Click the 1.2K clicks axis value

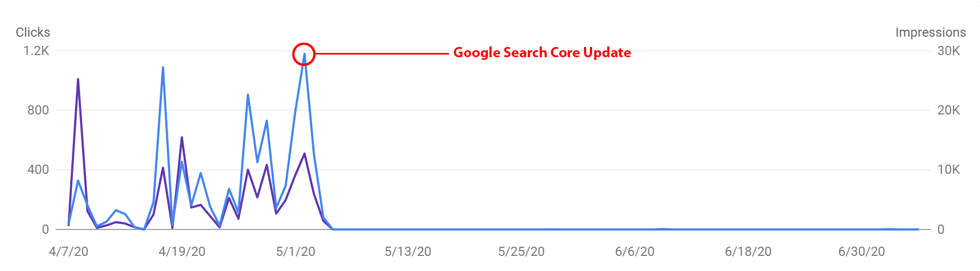click(x=36, y=51)
